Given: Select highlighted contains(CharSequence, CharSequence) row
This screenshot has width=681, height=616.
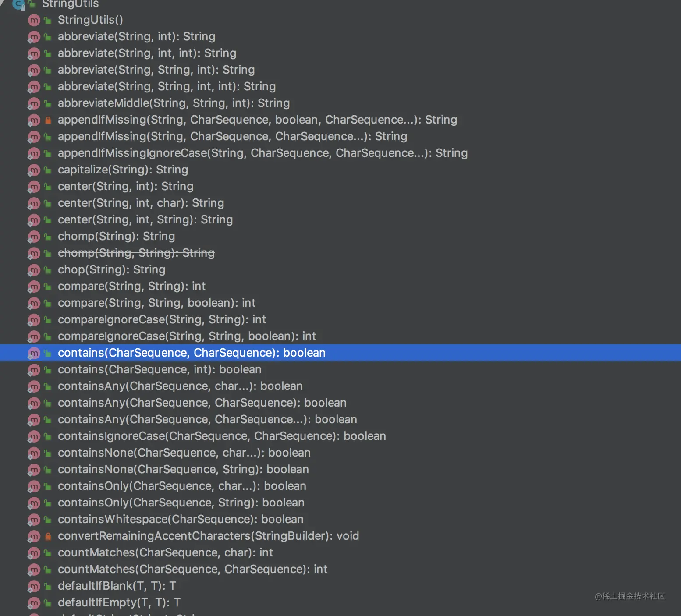Looking at the screenshot, I should click(340, 353).
